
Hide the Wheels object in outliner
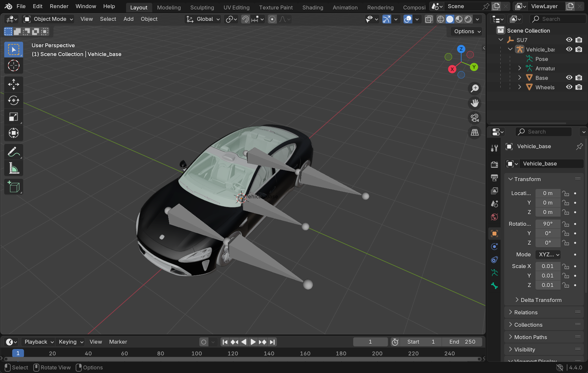[569, 87]
